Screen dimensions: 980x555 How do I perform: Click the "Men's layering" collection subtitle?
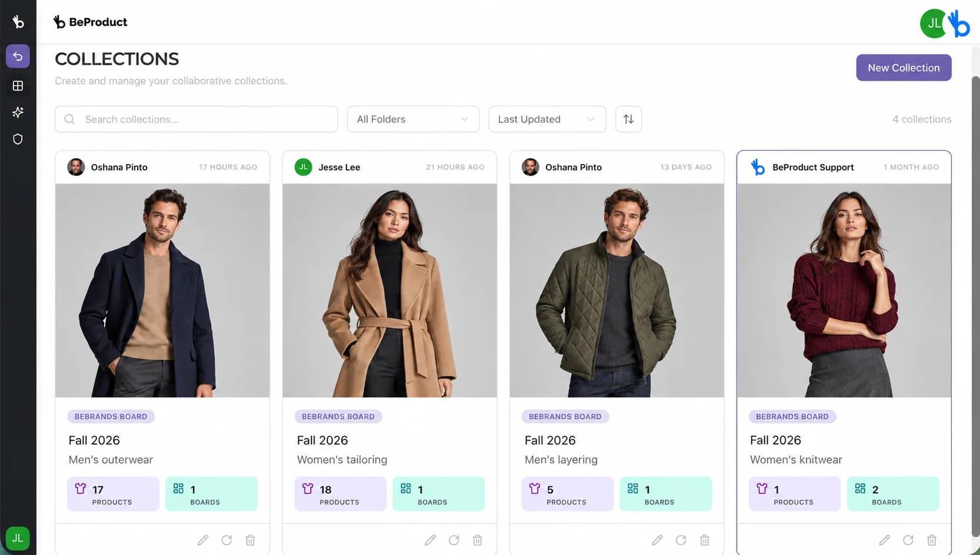pyautogui.click(x=561, y=460)
